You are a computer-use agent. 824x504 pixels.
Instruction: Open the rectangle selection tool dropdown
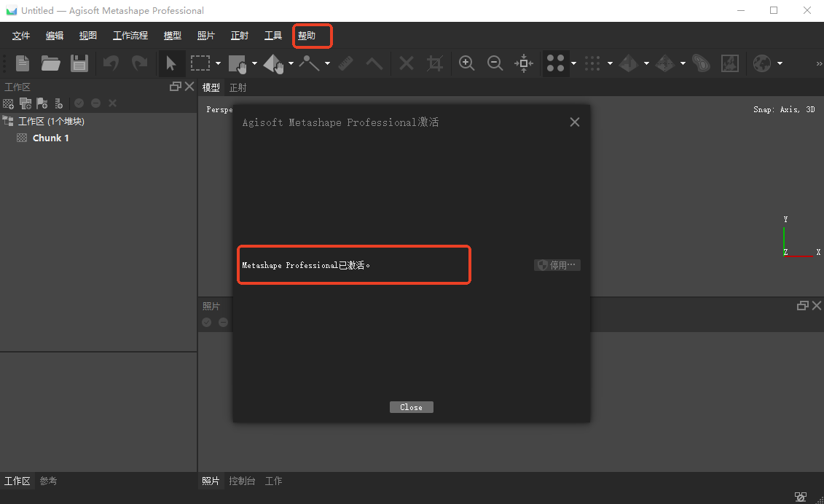[216, 63]
